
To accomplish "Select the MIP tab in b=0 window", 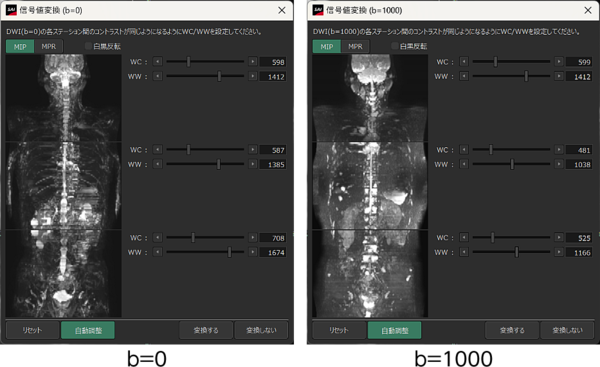I will [20, 46].
